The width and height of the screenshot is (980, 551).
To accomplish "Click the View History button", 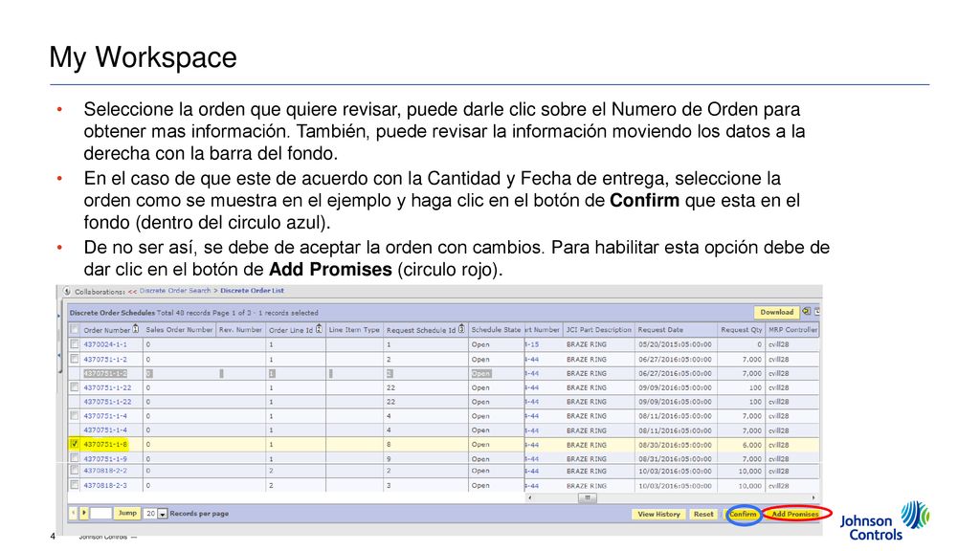I will tap(658, 514).
